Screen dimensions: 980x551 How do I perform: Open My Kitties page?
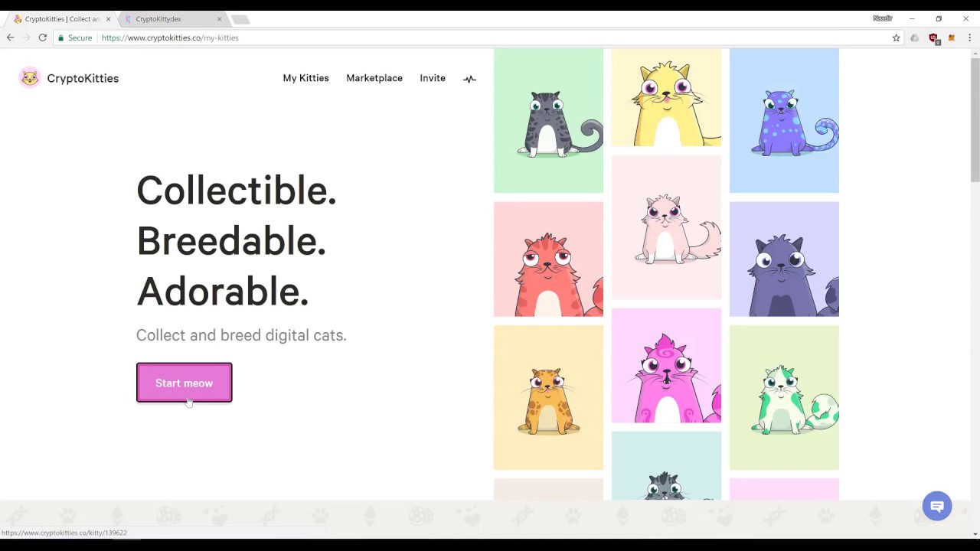pos(305,78)
